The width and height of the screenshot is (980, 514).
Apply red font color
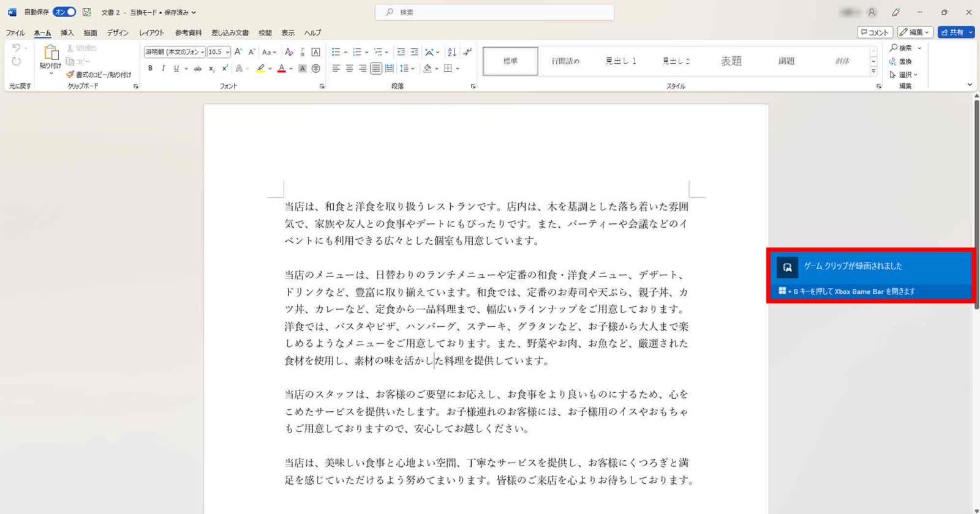[x=282, y=69]
